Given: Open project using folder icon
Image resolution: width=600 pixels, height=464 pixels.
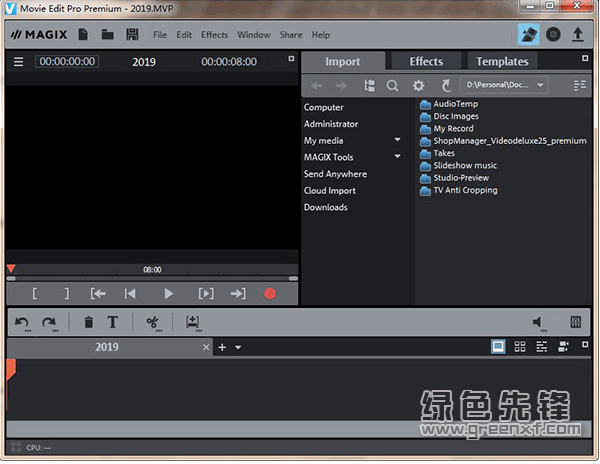Looking at the screenshot, I should click(x=108, y=34).
